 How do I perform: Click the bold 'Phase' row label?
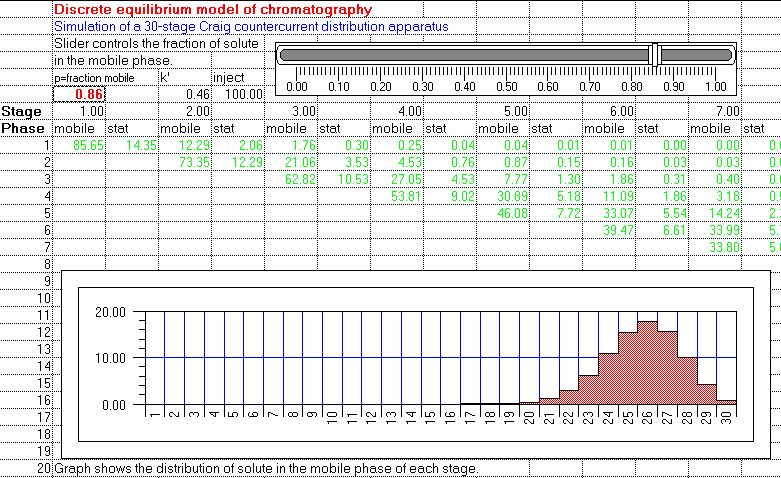coord(23,128)
